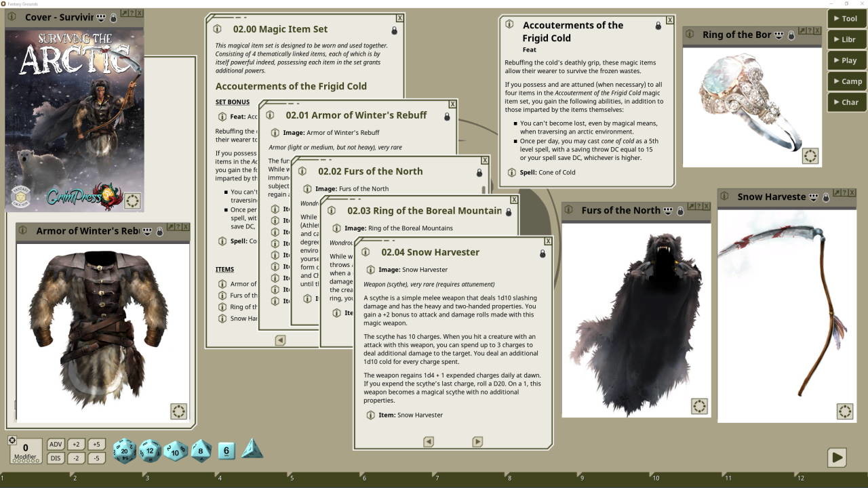This screenshot has width=868, height=488.
Task: Roll the d20 die
Action: tap(123, 449)
